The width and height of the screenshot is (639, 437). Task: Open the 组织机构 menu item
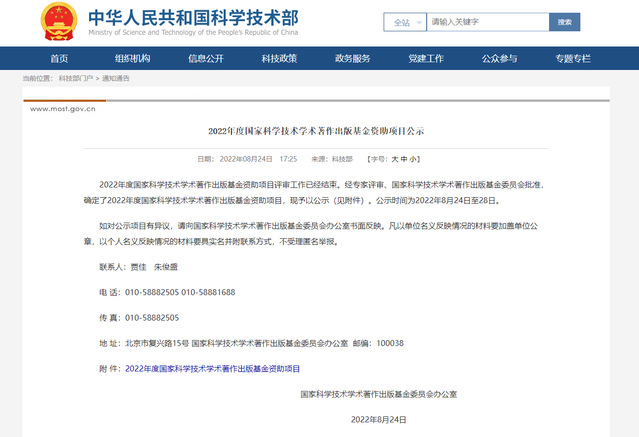click(132, 58)
